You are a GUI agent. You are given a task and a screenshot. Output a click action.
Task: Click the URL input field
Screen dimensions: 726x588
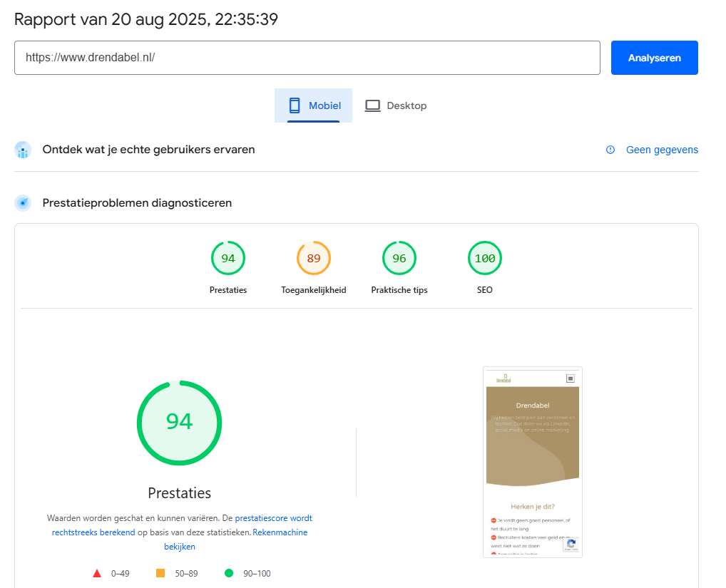pos(307,58)
